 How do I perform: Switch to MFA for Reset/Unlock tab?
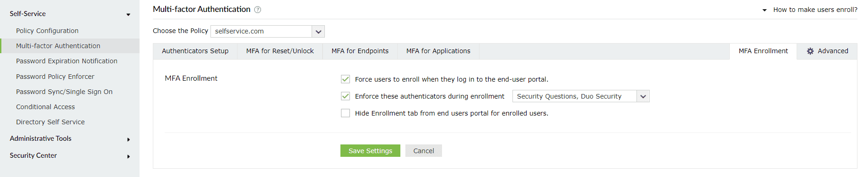[280, 51]
